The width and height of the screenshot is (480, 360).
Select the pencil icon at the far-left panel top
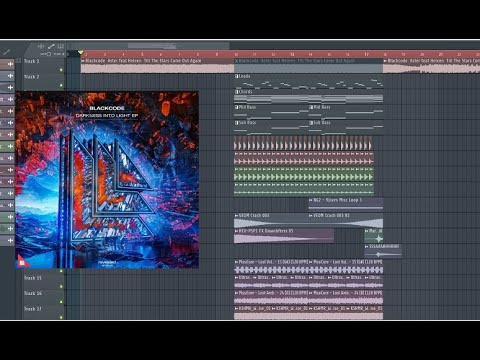[x=7, y=52]
